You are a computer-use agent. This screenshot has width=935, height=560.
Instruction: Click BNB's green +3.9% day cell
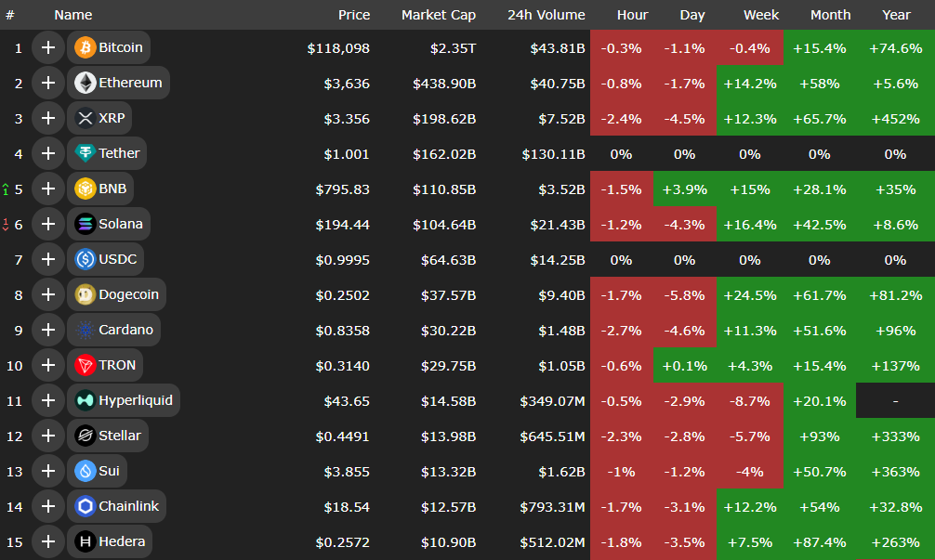684,189
